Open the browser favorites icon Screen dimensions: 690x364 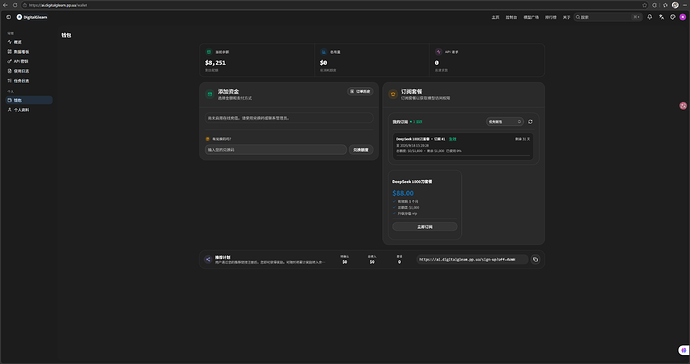[x=665, y=5]
